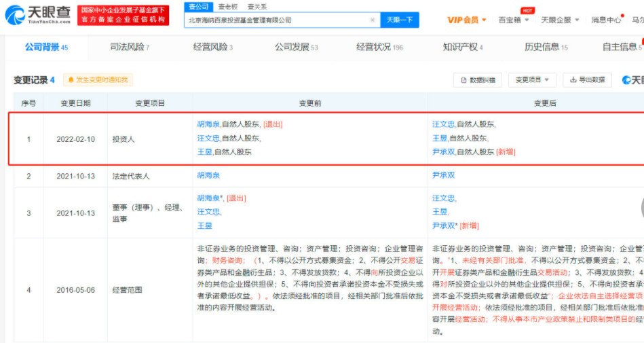644x343 pixels.
Task: Switch to the 历史信息 tab
Action: point(546,48)
